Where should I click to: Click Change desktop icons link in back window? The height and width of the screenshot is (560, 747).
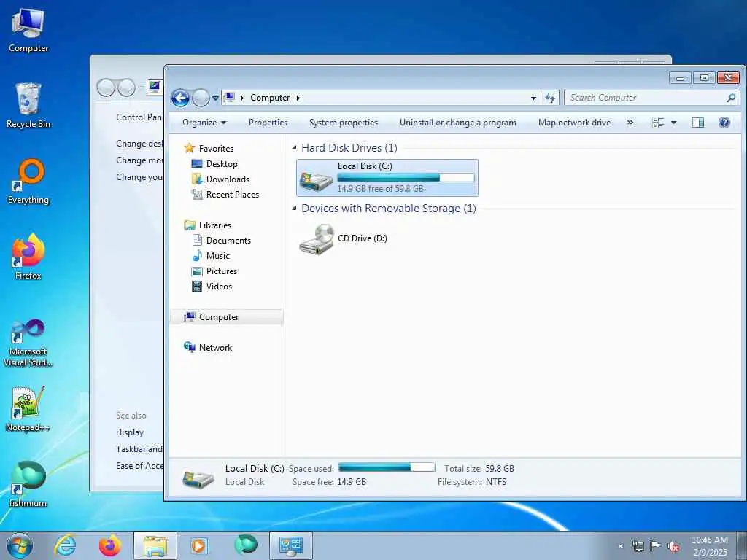pos(139,144)
